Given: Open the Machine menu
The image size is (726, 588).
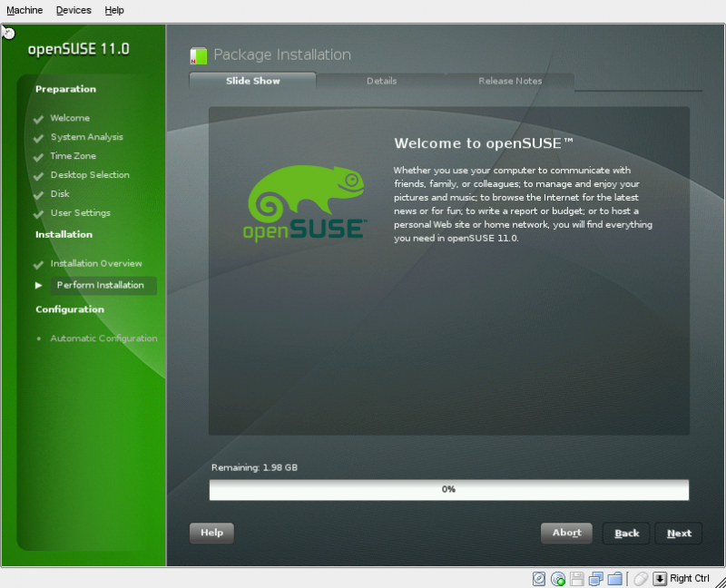Looking at the screenshot, I should pyautogui.click(x=25, y=11).
